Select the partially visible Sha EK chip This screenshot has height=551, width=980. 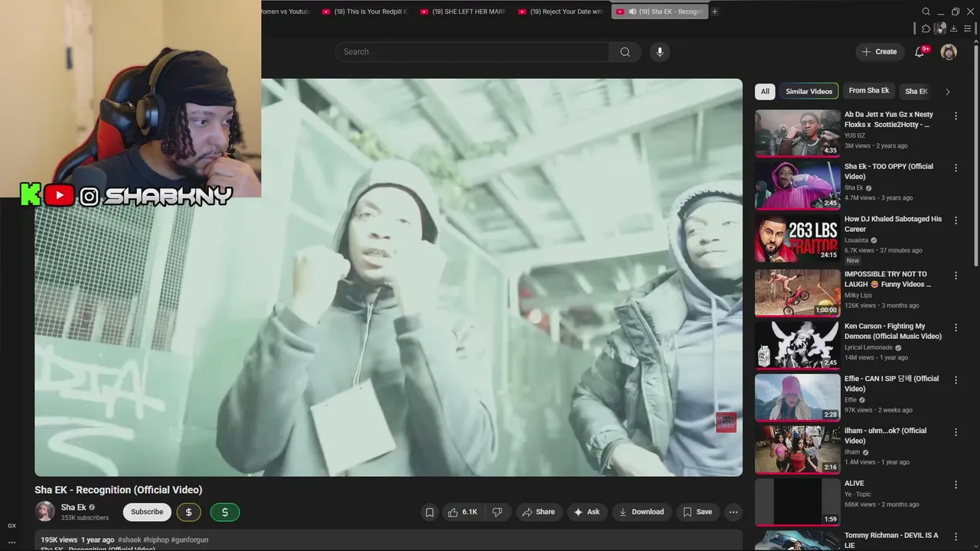(916, 91)
